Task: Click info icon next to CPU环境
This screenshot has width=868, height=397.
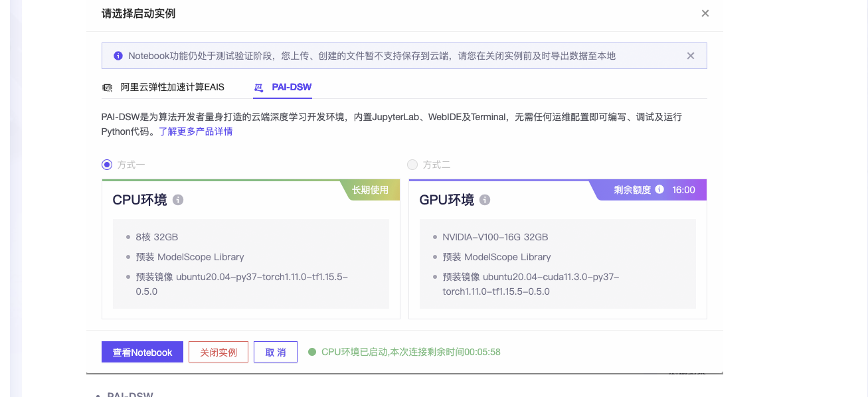Action: [x=178, y=200]
